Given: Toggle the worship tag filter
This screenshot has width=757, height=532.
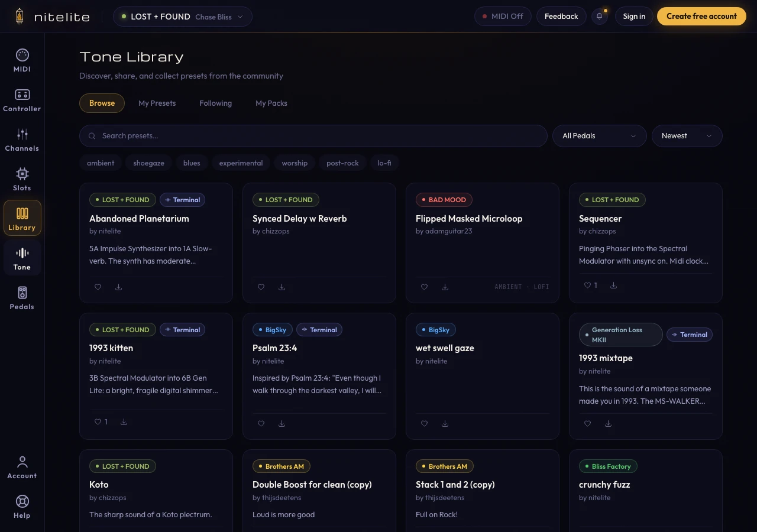Looking at the screenshot, I should point(295,163).
